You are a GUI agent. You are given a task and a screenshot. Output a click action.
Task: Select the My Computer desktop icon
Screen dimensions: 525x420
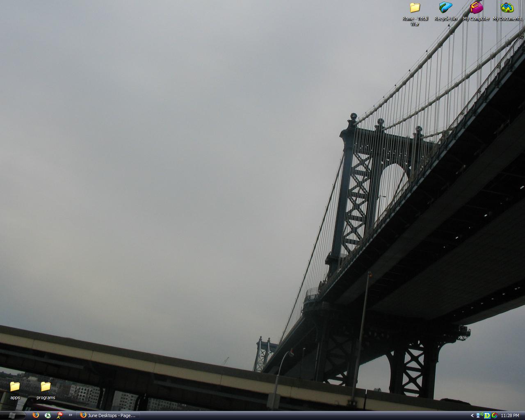(x=476, y=11)
